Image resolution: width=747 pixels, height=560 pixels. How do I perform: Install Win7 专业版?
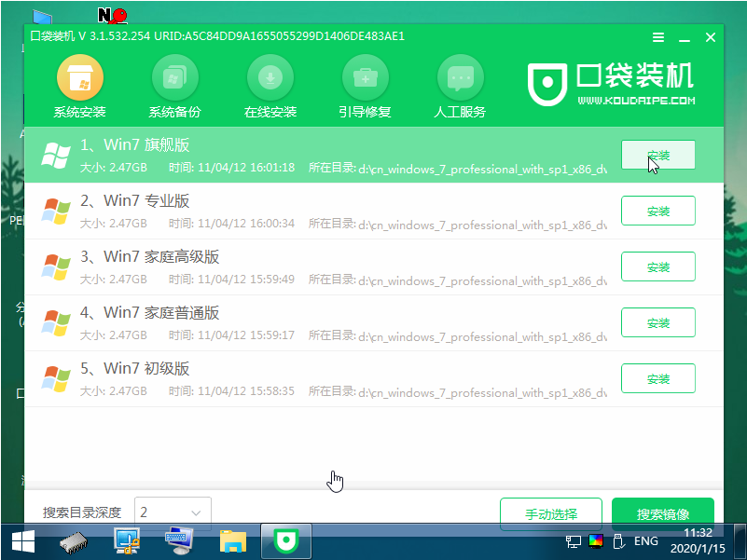[x=657, y=211]
